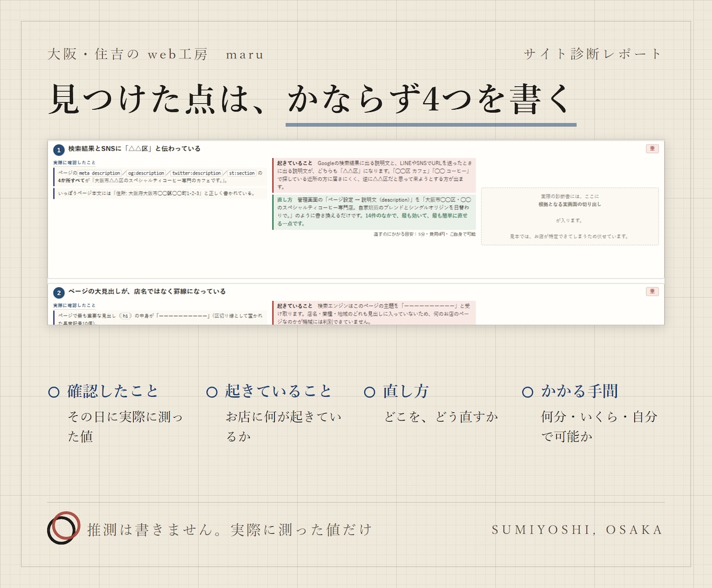The width and height of the screenshot is (712, 588).
Task: Click the 住所 body-text evidence row
Action: pyautogui.click(x=160, y=193)
